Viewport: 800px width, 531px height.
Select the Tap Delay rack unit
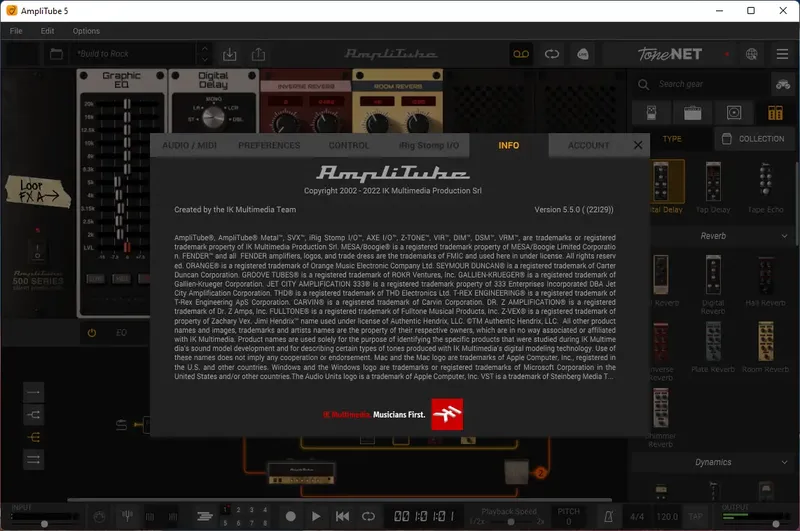[x=713, y=187]
